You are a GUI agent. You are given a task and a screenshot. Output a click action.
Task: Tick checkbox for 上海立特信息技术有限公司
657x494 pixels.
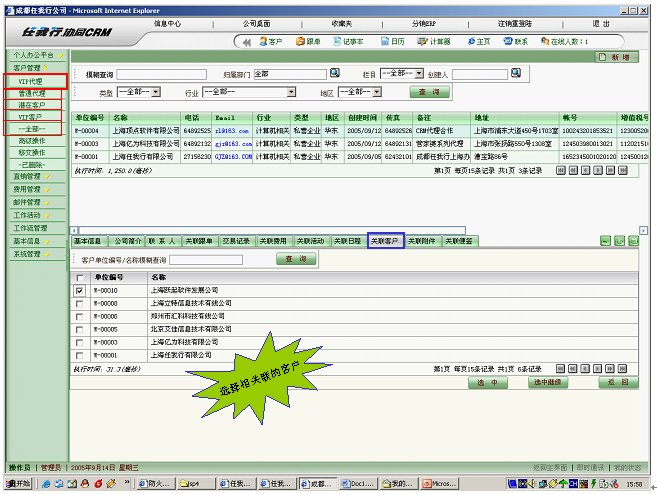click(80, 303)
